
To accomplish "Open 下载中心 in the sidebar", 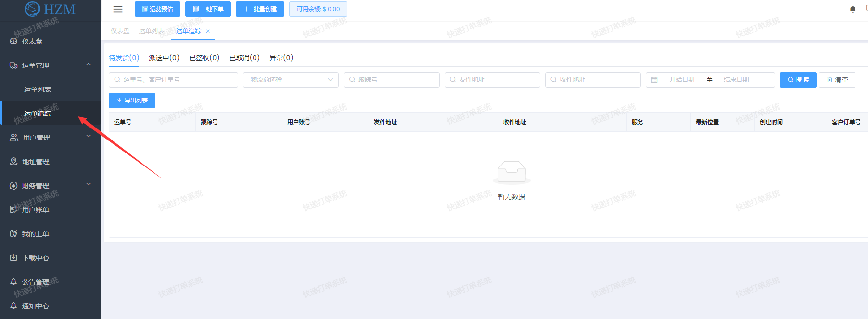I will 36,258.
